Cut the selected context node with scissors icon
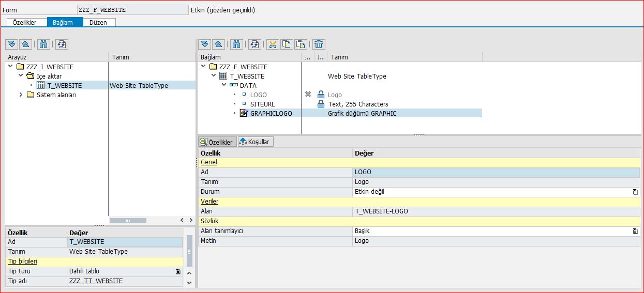This screenshot has width=644, height=293. pos(273,44)
